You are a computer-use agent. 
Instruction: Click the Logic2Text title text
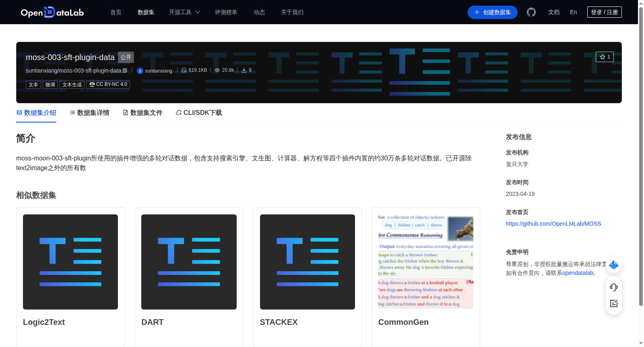click(x=44, y=322)
